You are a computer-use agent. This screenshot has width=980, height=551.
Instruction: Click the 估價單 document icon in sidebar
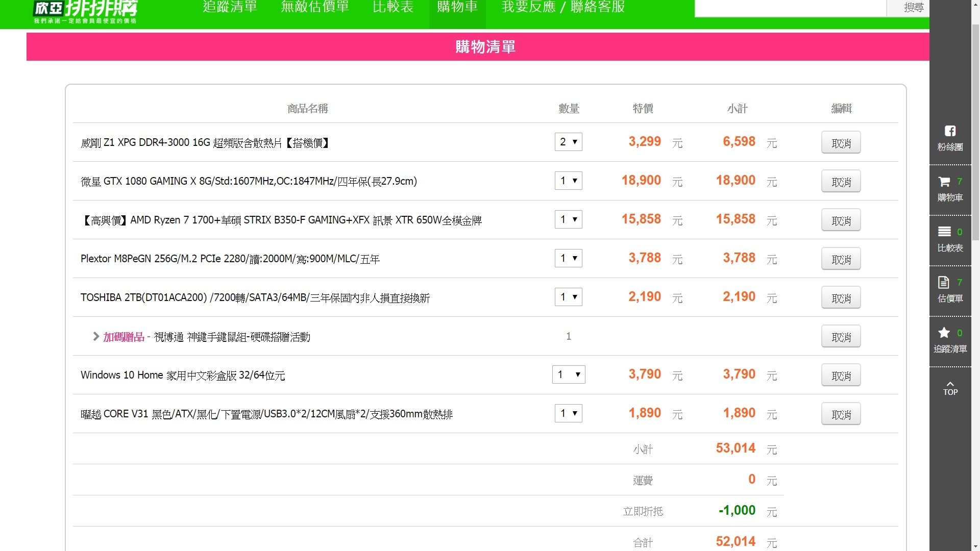click(943, 283)
